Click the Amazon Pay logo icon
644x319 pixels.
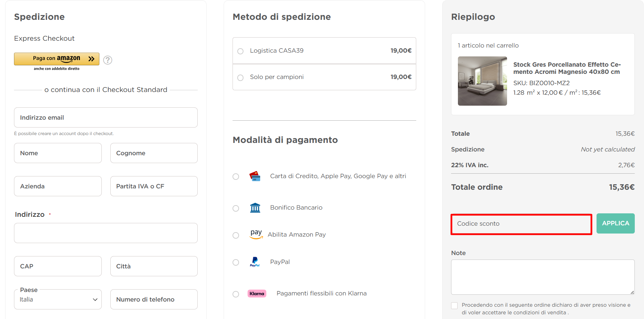[x=256, y=234]
